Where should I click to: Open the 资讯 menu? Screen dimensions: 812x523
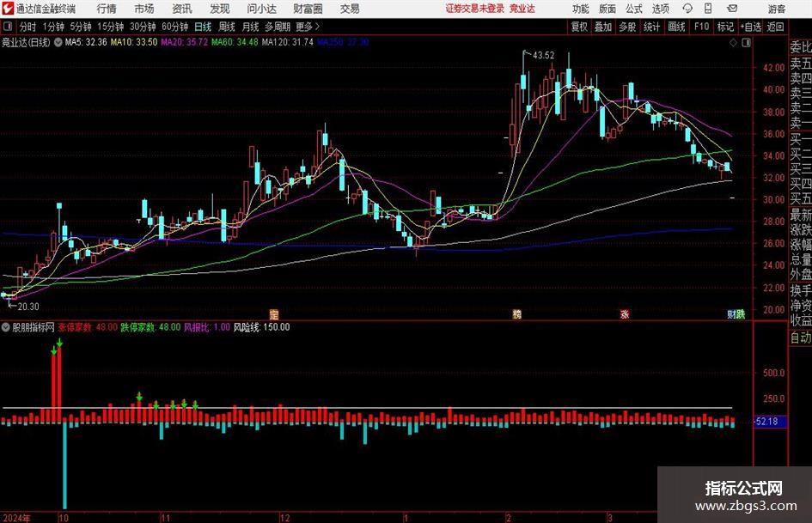point(182,9)
